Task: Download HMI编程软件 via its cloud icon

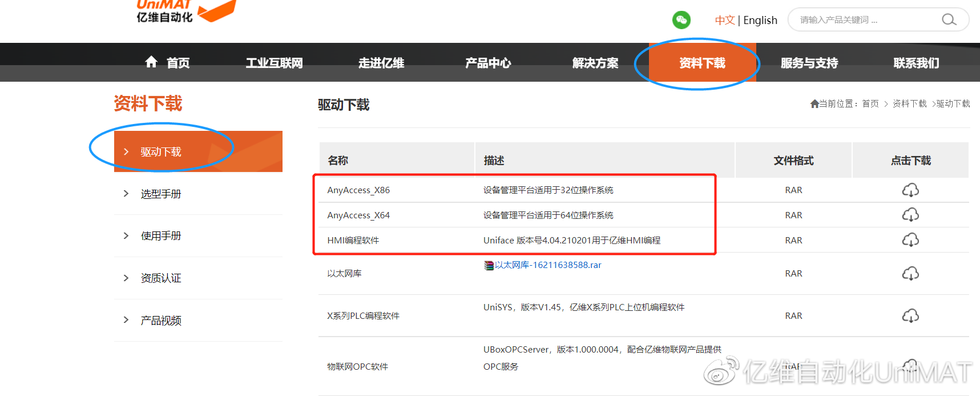Action: 910,240
